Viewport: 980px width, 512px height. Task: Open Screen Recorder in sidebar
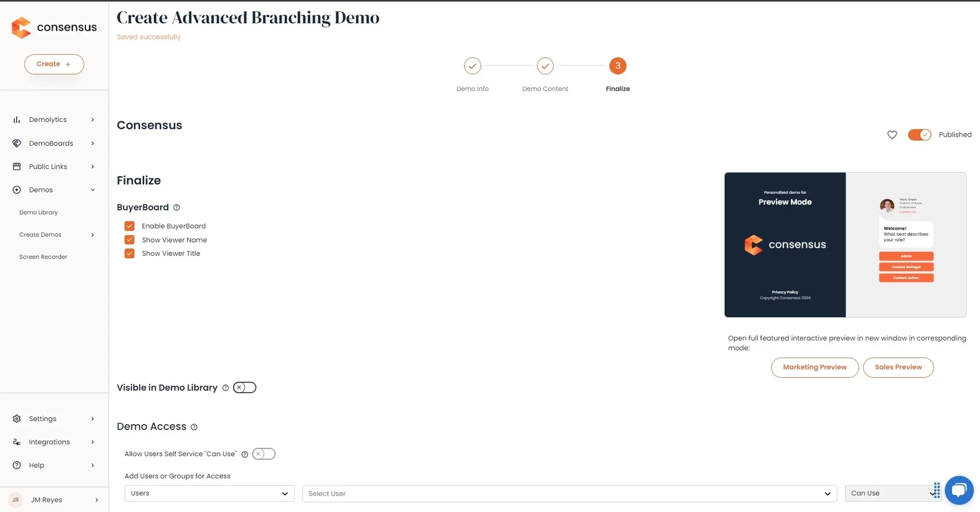coord(43,257)
